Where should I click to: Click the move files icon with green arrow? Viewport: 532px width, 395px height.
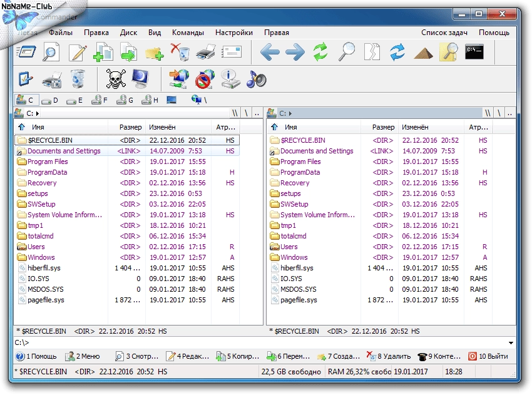click(128, 52)
